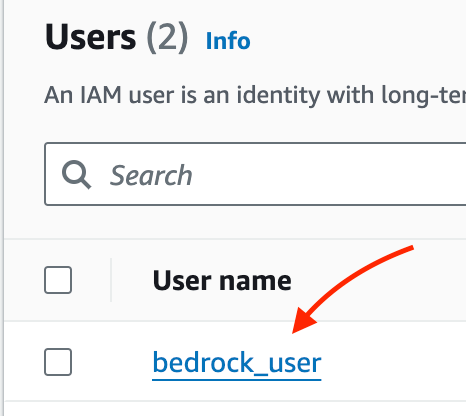
Task: Click the Search placeholder text
Action: 151,175
